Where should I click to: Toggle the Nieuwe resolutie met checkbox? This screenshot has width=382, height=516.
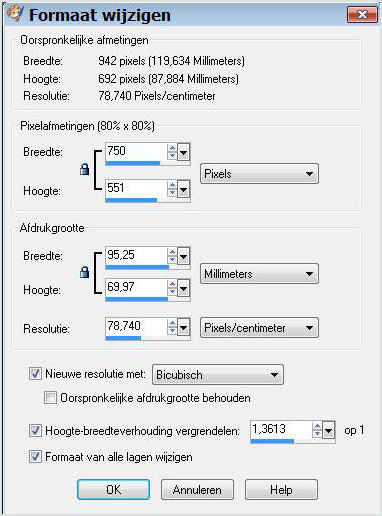pyautogui.click(x=35, y=373)
